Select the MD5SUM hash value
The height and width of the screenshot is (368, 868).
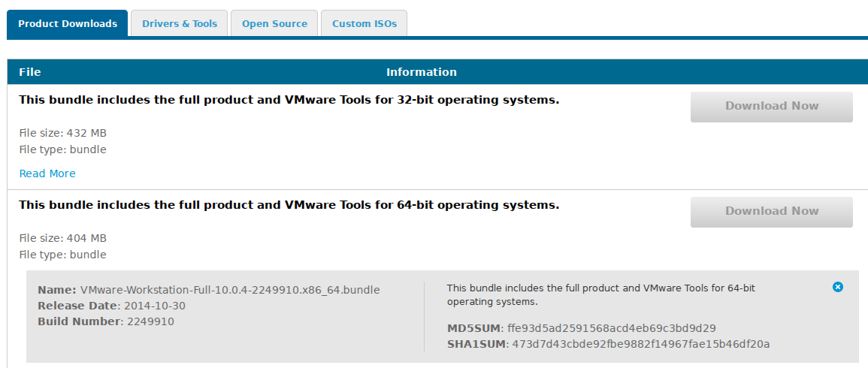(x=612, y=328)
